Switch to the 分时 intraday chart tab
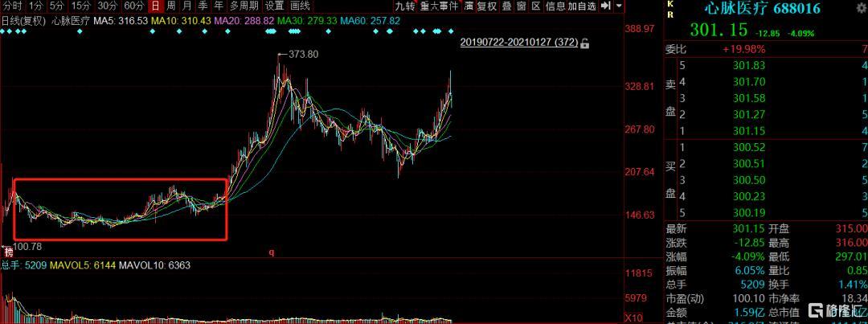Image resolution: width=868 pixels, height=324 pixels. (x=13, y=6)
